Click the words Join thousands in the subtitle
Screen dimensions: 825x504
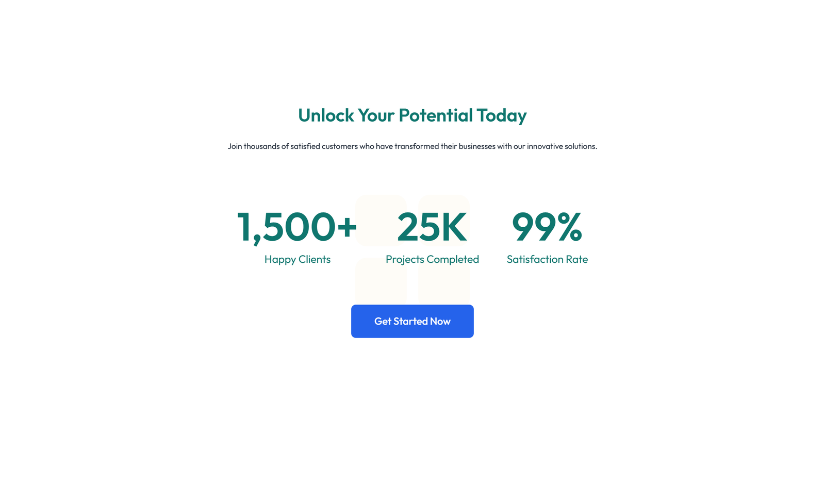tap(254, 146)
